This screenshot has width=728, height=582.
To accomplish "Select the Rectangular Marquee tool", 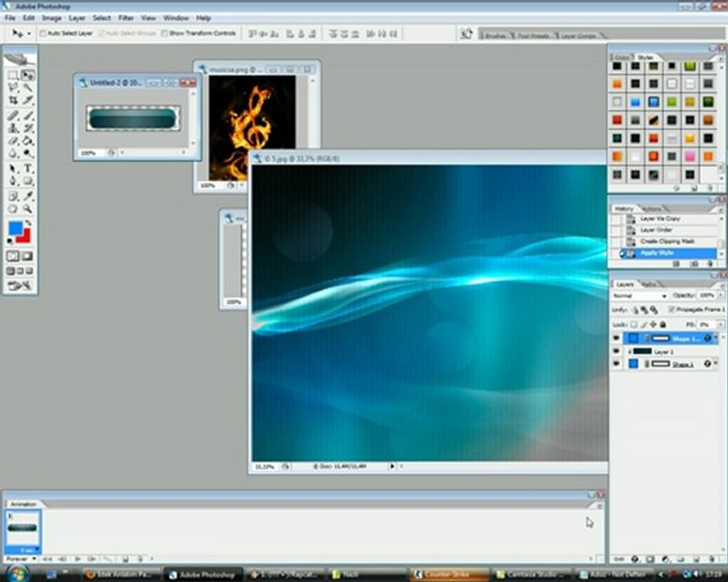I will [13, 75].
